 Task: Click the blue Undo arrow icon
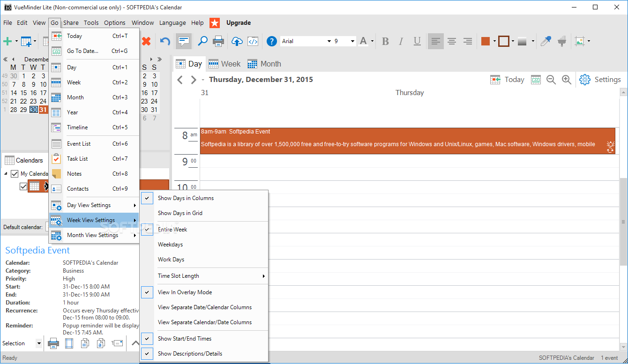pyautogui.click(x=165, y=41)
